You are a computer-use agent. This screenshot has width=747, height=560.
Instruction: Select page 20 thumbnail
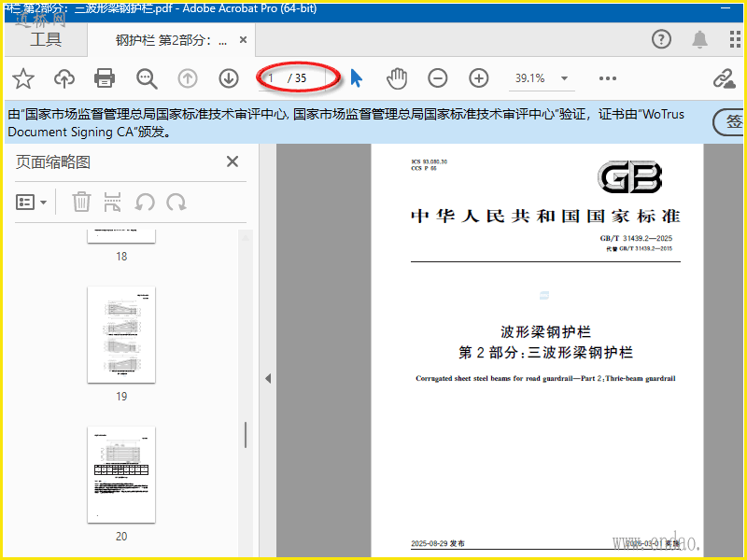[121, 475]
